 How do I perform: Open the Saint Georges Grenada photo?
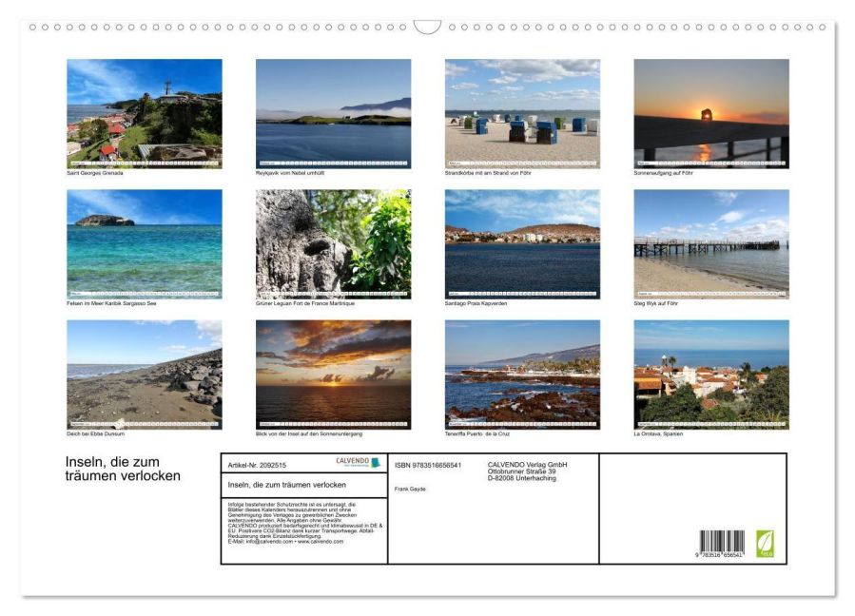tap(144, 113)
